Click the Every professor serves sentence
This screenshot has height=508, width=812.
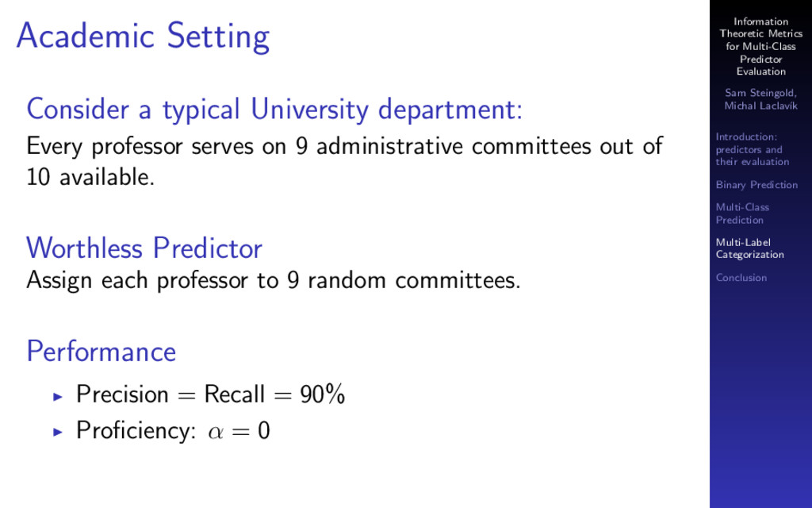click(344, 147)
